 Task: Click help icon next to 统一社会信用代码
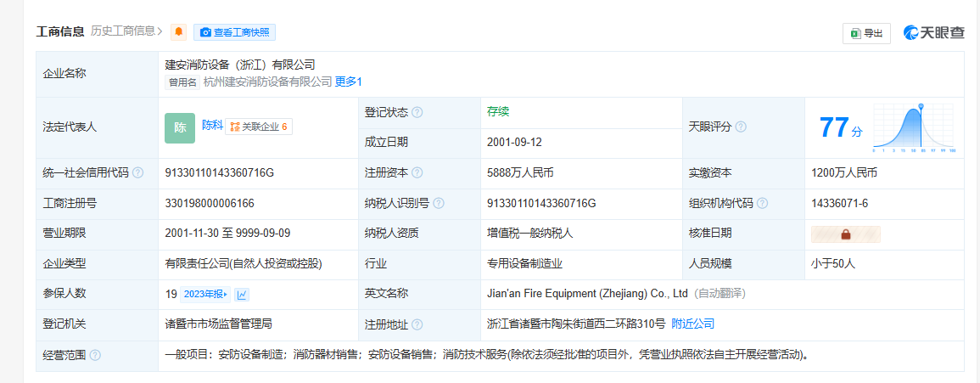[x=137, y=172]
